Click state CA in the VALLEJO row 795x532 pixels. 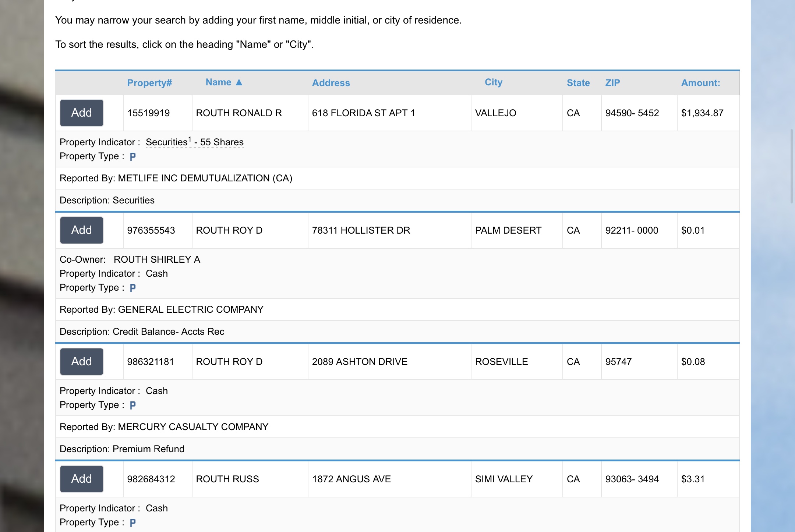click(573, 113)
